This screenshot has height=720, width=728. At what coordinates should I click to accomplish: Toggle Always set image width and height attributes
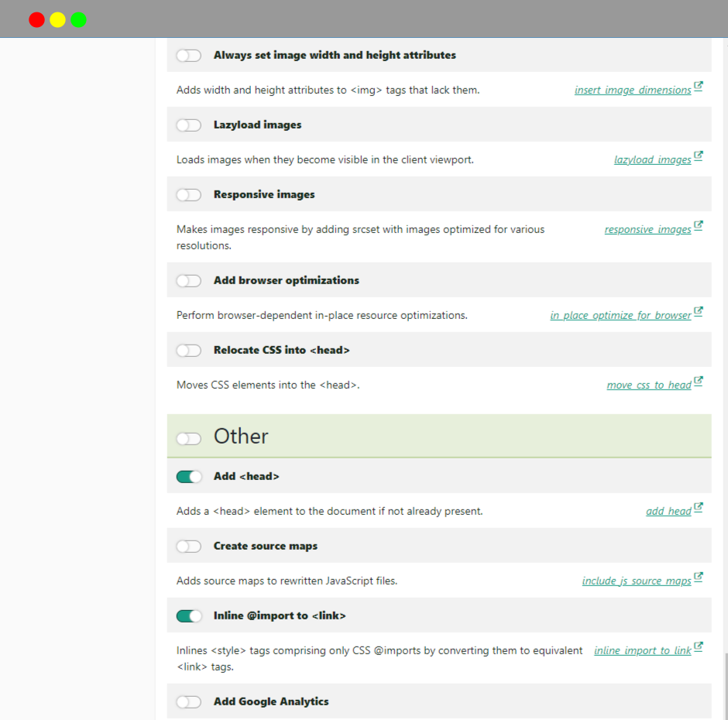[x=189, y=55]
